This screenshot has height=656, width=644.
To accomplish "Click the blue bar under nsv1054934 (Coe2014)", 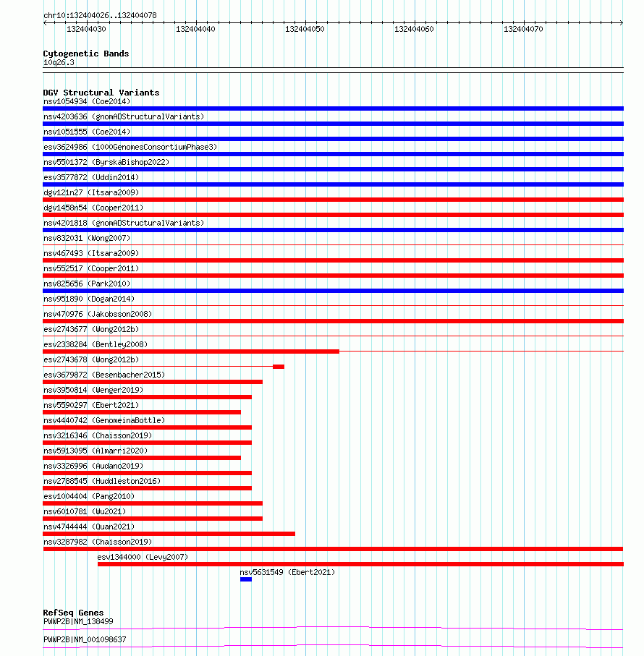I will 333,108.
